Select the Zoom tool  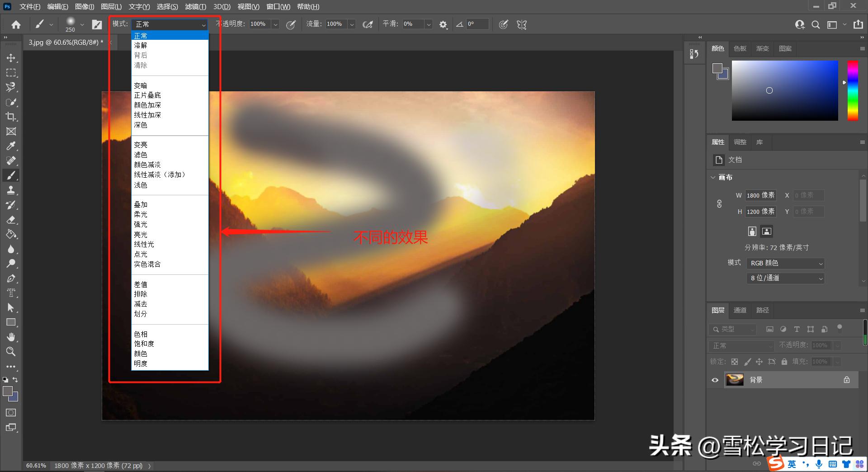11,352
